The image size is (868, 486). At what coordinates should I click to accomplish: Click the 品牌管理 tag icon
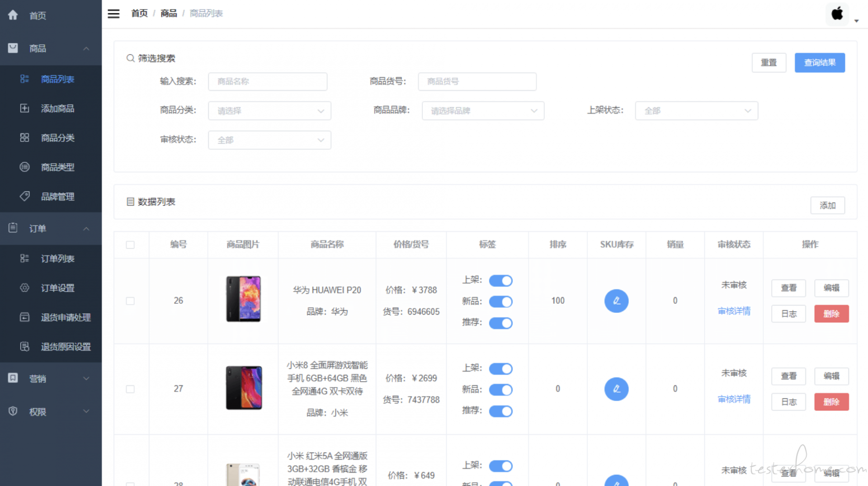pos(24,196)
